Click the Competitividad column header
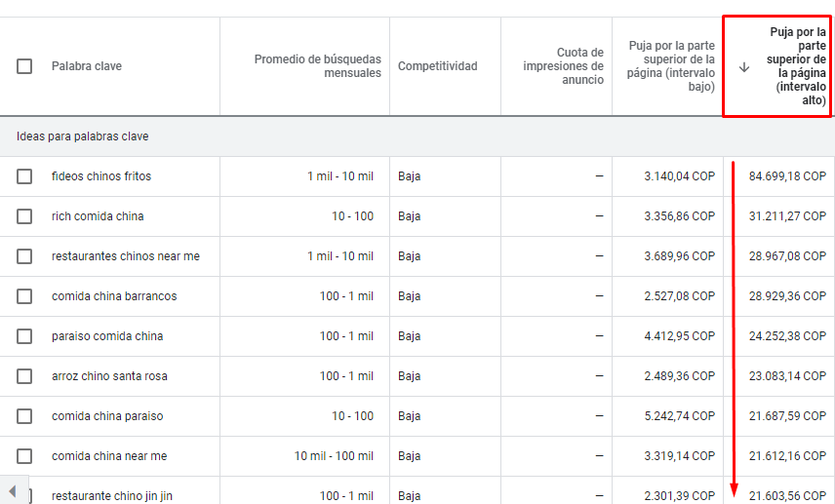835x504 pixels. click(437, 66)
